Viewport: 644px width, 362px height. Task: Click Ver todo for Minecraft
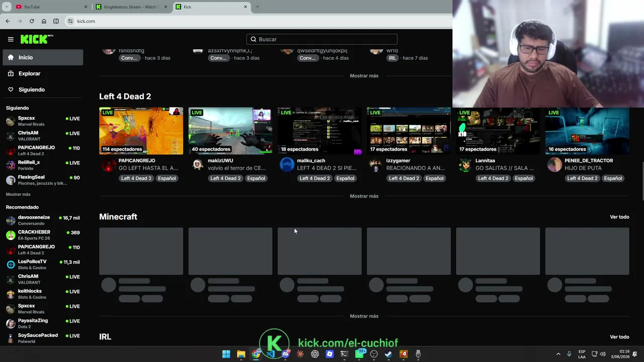pos(619,217)
